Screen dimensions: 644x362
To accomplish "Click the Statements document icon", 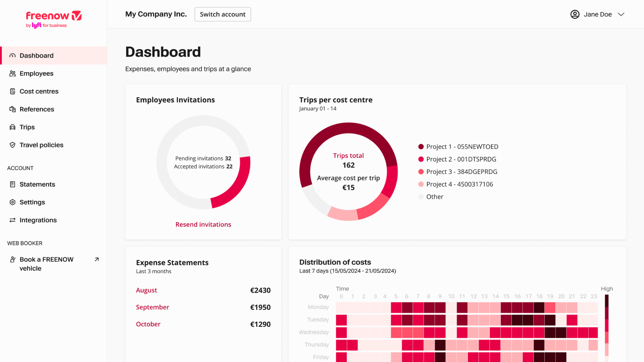I will (12, 184).
